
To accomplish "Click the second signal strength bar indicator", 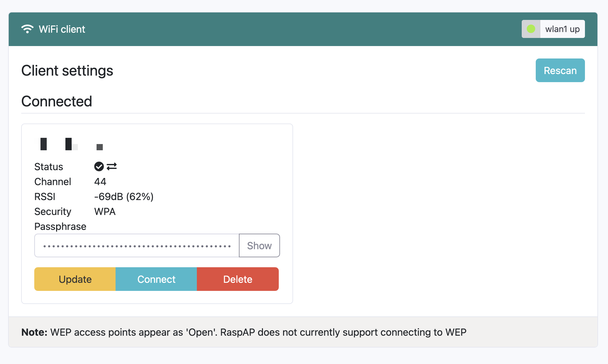I will coord(71,144).
